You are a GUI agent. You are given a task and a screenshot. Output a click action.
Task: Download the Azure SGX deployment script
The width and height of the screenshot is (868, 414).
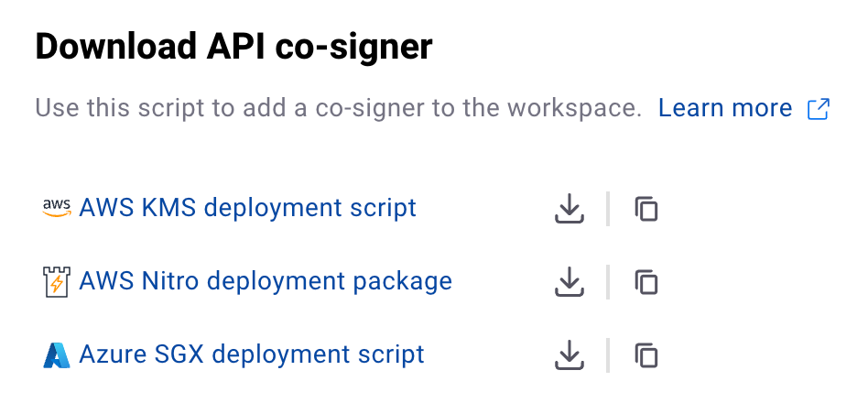coord(570,355)
